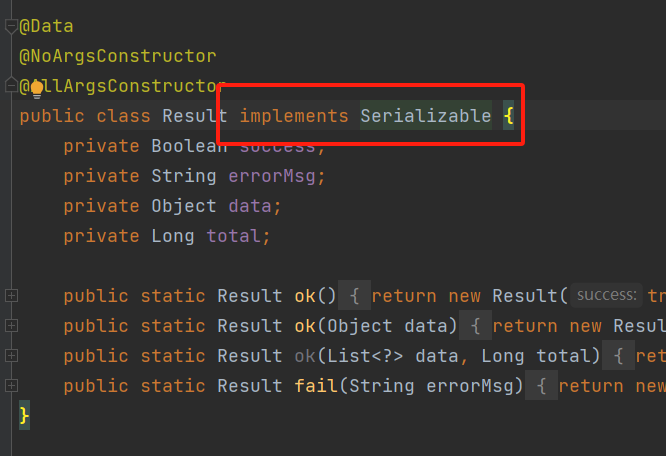
Task: Expand the fold icon for fail(String errorMsg)
Action: point(11,386)
